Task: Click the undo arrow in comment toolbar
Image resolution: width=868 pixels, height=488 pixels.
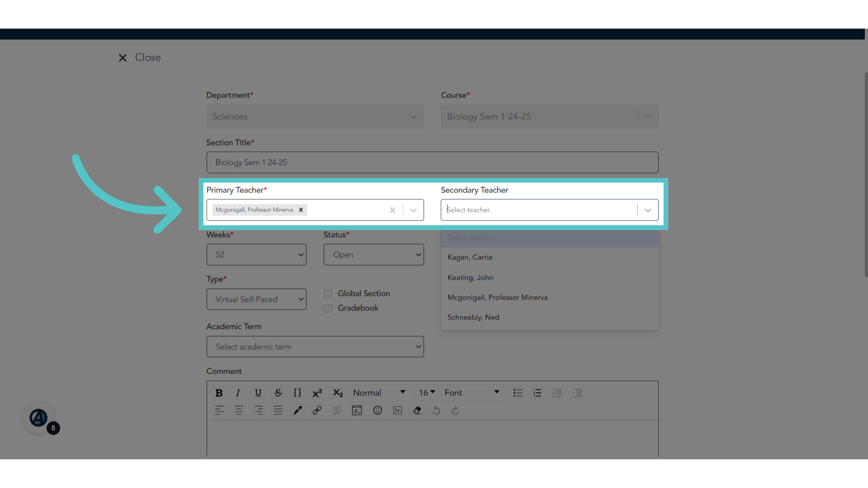Action: pos(436,410)
